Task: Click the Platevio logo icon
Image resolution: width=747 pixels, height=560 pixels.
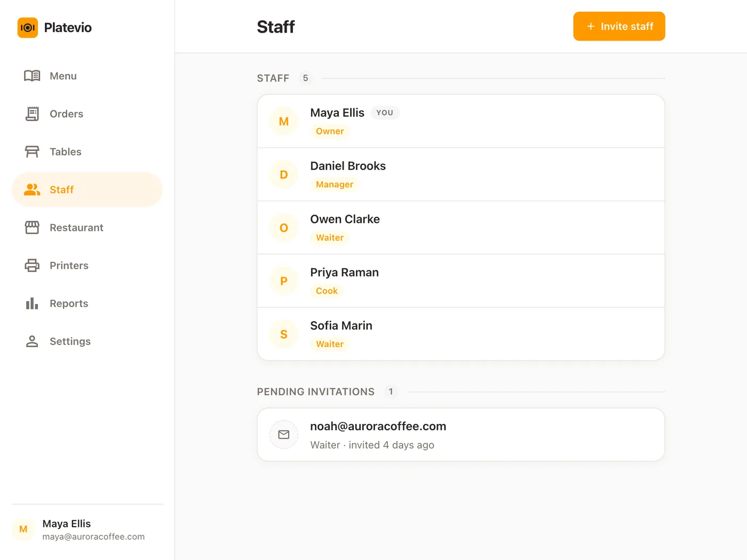Action: click(x=28, y=28)
